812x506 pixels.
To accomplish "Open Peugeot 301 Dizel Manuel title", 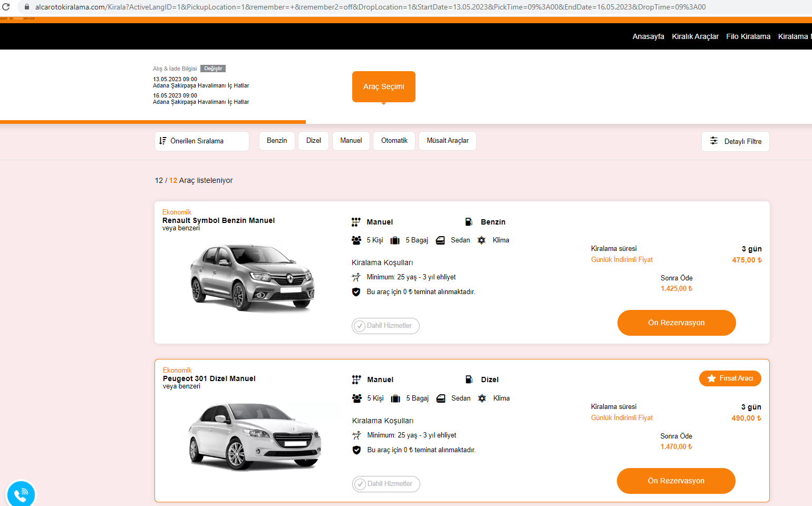I will (x=209, y=378).
